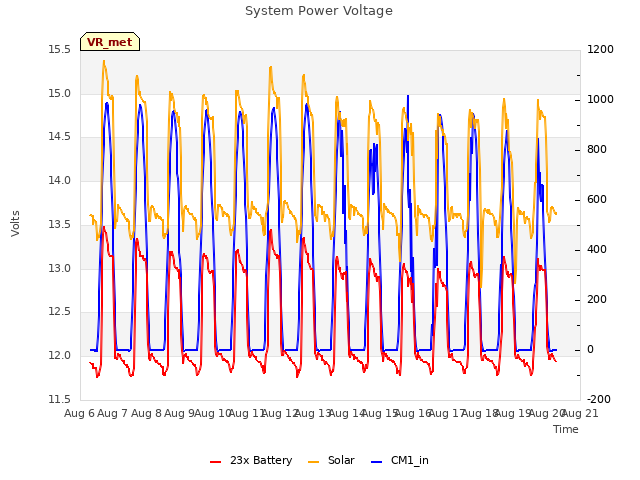The image size is (640, 480).
Task: Click the 1200 right axis tick label
Action: (600, 50)
